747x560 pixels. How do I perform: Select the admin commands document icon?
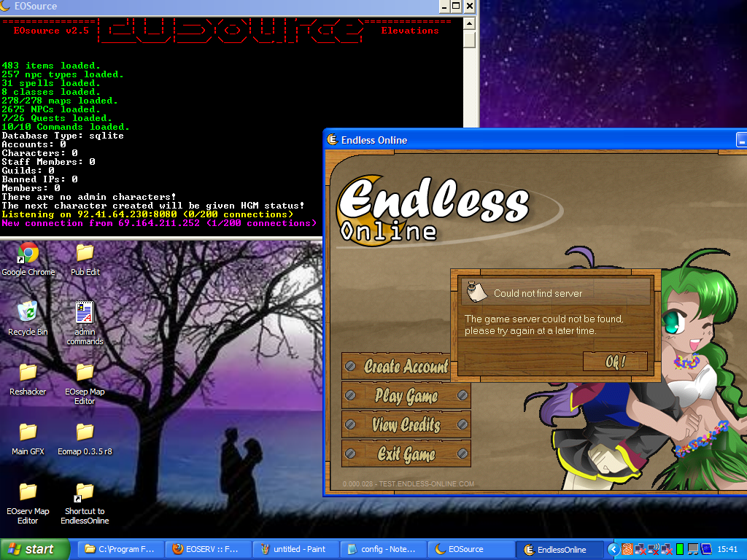85,312
